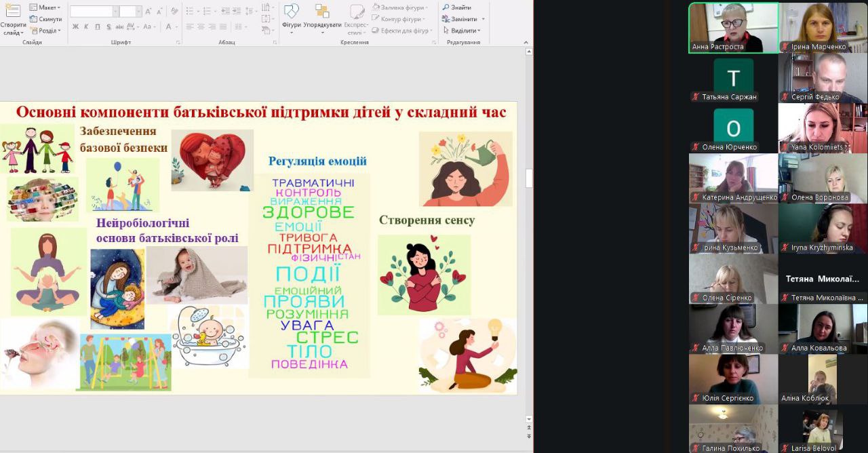Select Сергій Федько's participant video
The height and width of the screenshot is (453, 868).
pyautogui.click(x=823, y=77)
